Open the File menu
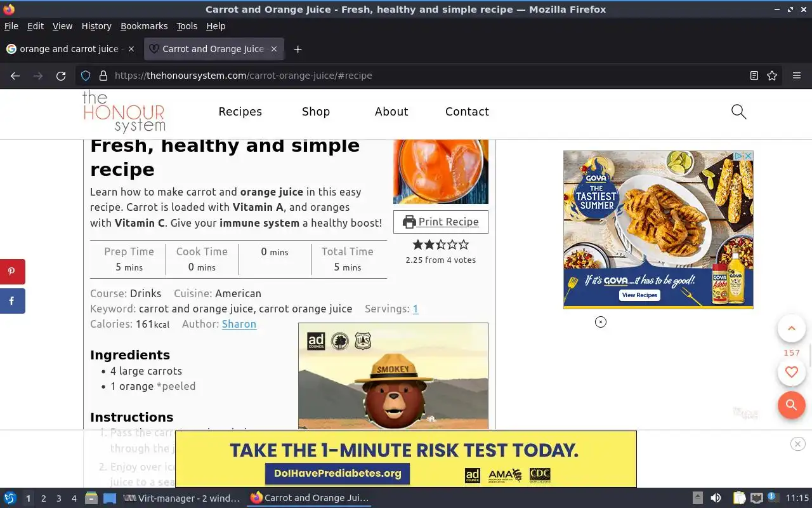This screenshot has height=508, width=812. pyautogui.click(x=11, y=26)
